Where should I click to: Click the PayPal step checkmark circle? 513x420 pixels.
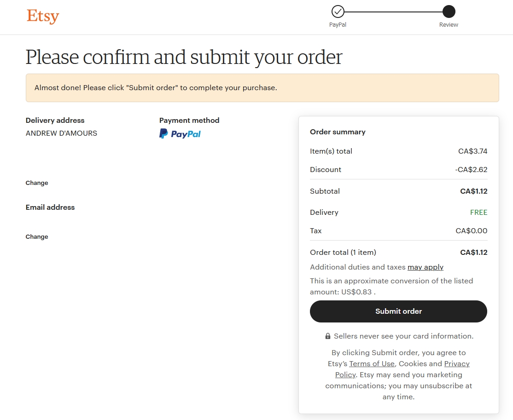pyautogui.click(x=338, y=12)
